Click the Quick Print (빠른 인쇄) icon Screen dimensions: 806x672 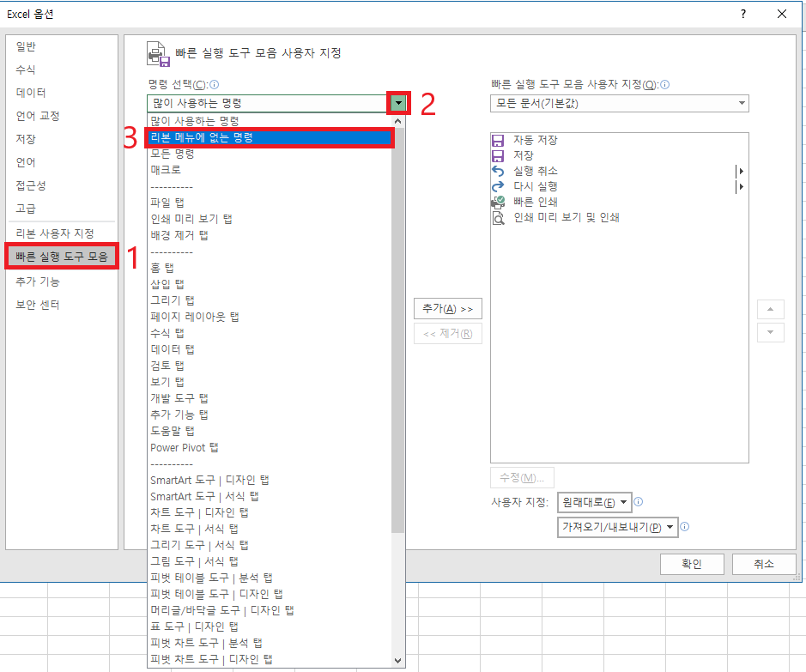pos(498,202)
